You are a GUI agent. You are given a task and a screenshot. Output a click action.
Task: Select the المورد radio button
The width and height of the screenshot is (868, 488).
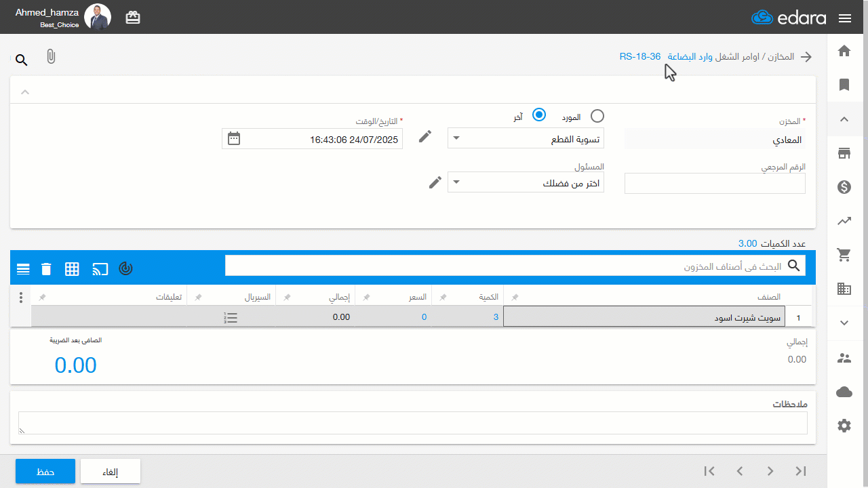pyautogui.click(x=597, y=117)
